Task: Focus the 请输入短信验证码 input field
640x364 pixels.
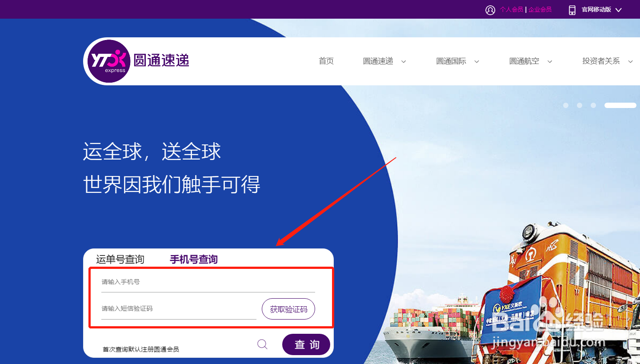Action: click(179, 309)
